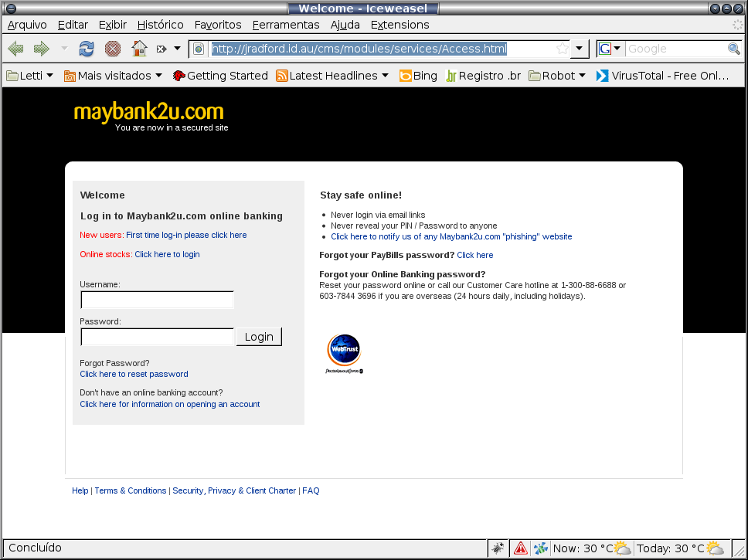Open the Ferramentas menu
Screen dimensions: 748x560
pos(286,25)
